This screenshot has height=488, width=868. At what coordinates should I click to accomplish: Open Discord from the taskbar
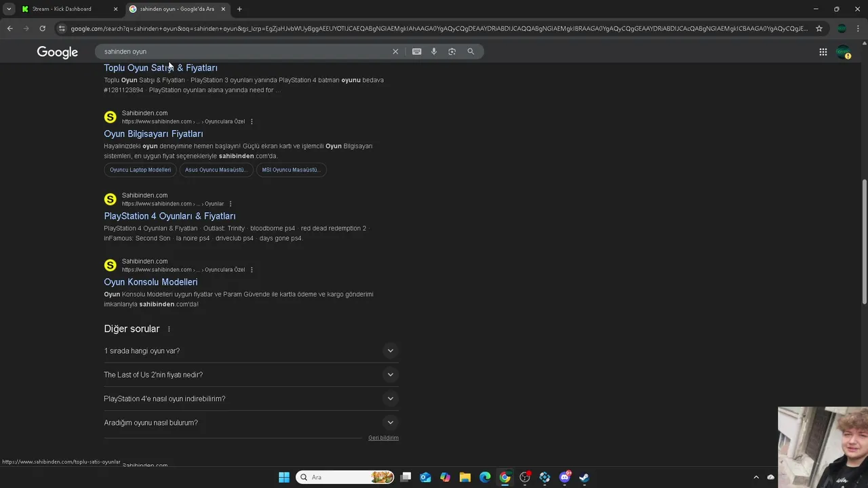[564, 477]
